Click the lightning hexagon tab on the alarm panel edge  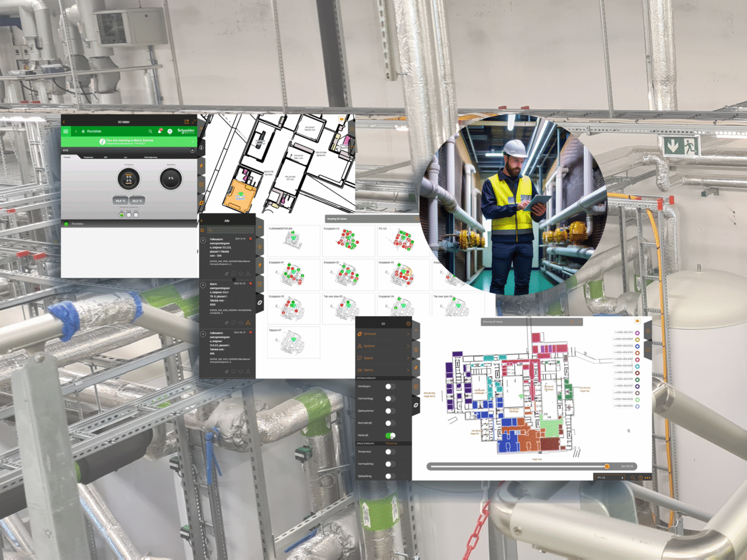(x=260, y=265)
